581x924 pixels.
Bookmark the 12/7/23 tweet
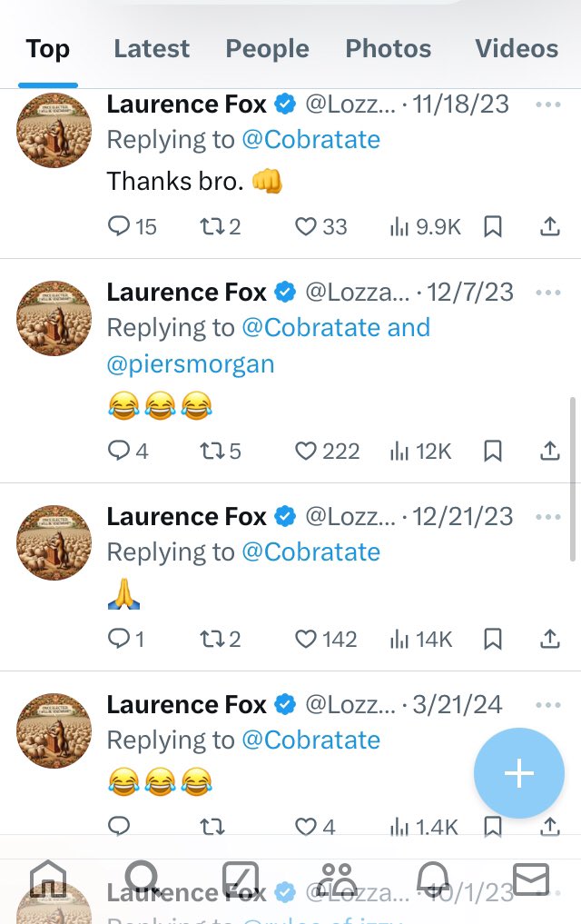tap(492, 451)
